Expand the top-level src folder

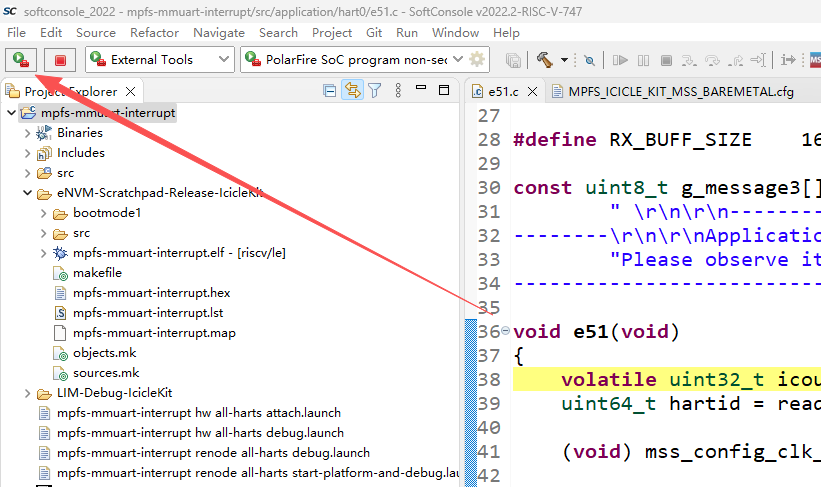(27, 173)
